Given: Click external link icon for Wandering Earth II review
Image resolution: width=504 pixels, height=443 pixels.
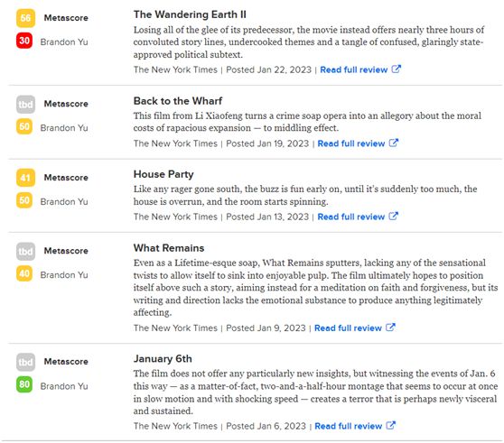Looking at the screenshot, I should coord(396,69).
